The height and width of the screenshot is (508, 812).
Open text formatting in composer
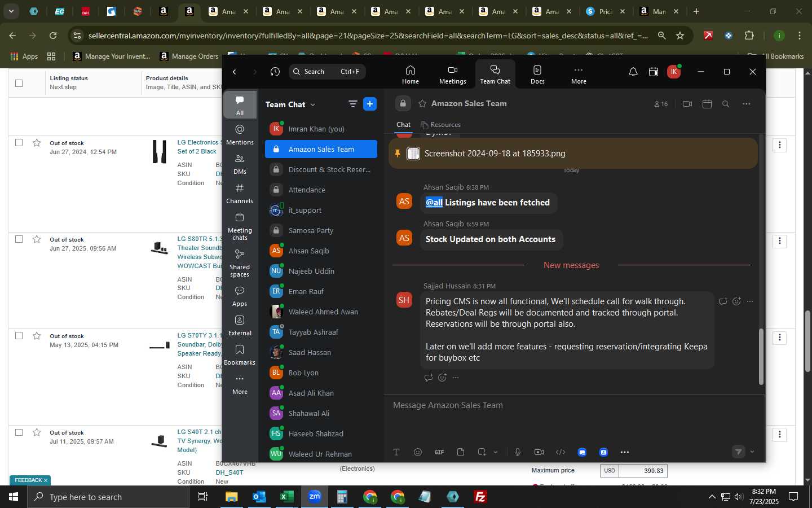tap(396, 452)
